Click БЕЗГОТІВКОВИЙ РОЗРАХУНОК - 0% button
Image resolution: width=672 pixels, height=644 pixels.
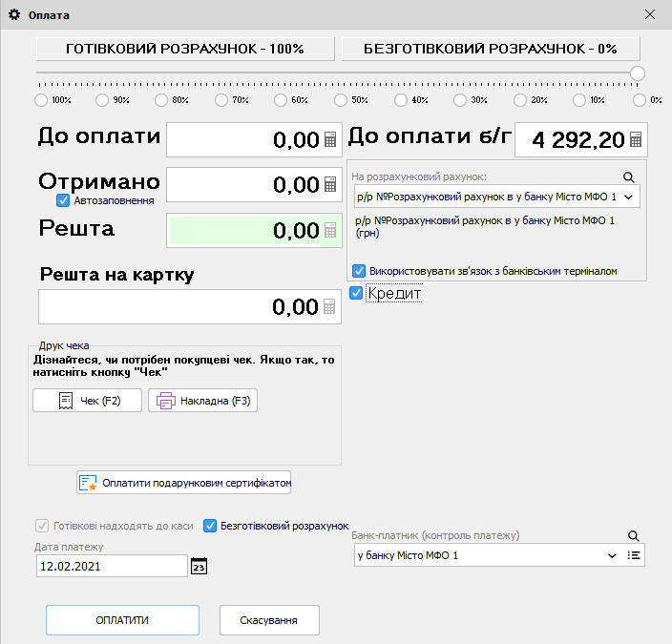491,49
